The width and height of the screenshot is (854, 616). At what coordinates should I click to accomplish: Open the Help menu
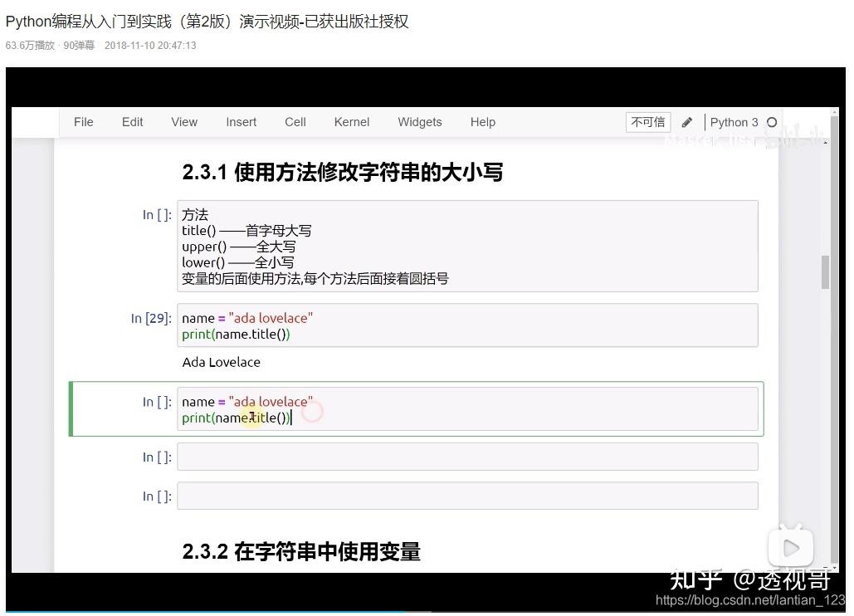[x=482, y=121]
